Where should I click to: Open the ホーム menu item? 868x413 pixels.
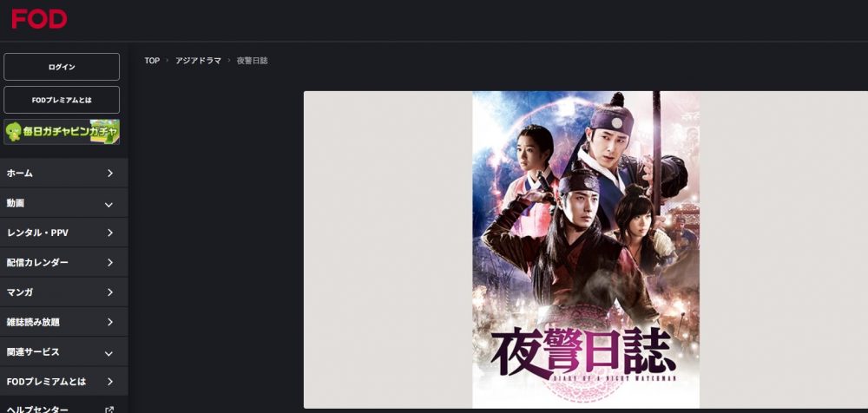click(x=63, y=174)
